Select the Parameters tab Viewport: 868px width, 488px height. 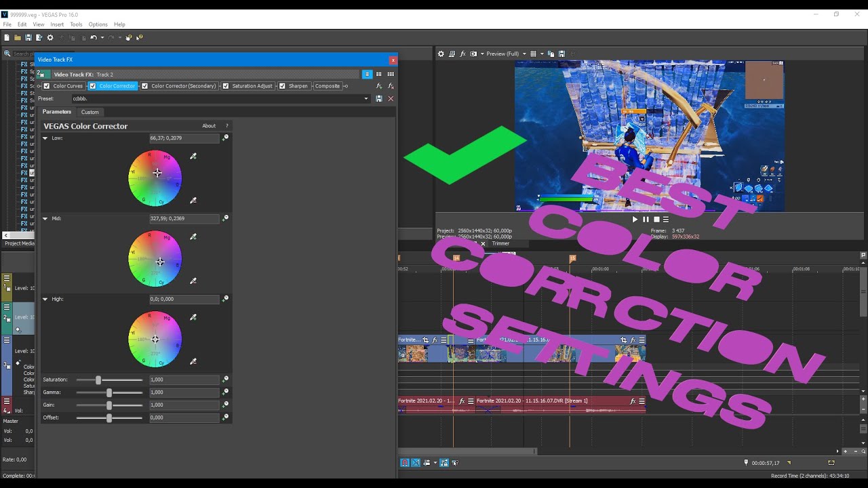[x=57, y=112]
